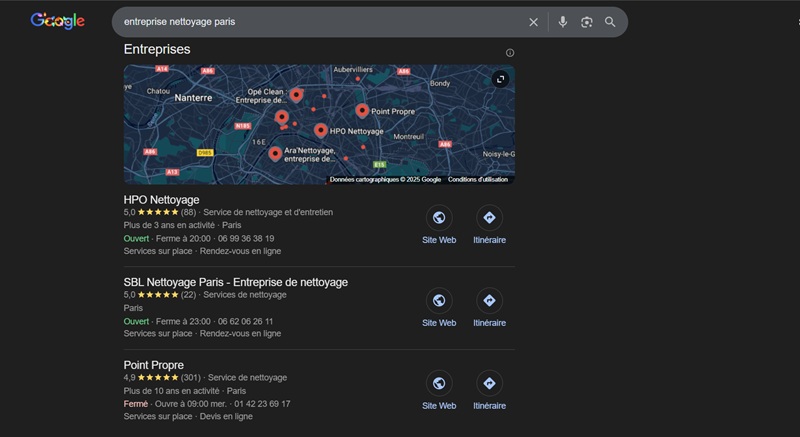800x437 pixels.
Task: Click the Montreuil label on the map
Action: click(409, 137)
